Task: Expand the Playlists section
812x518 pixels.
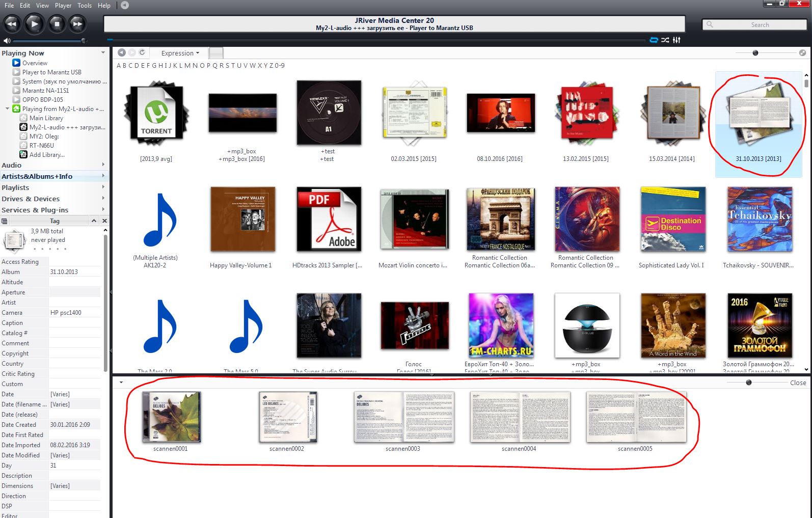Action: [103, 187]
